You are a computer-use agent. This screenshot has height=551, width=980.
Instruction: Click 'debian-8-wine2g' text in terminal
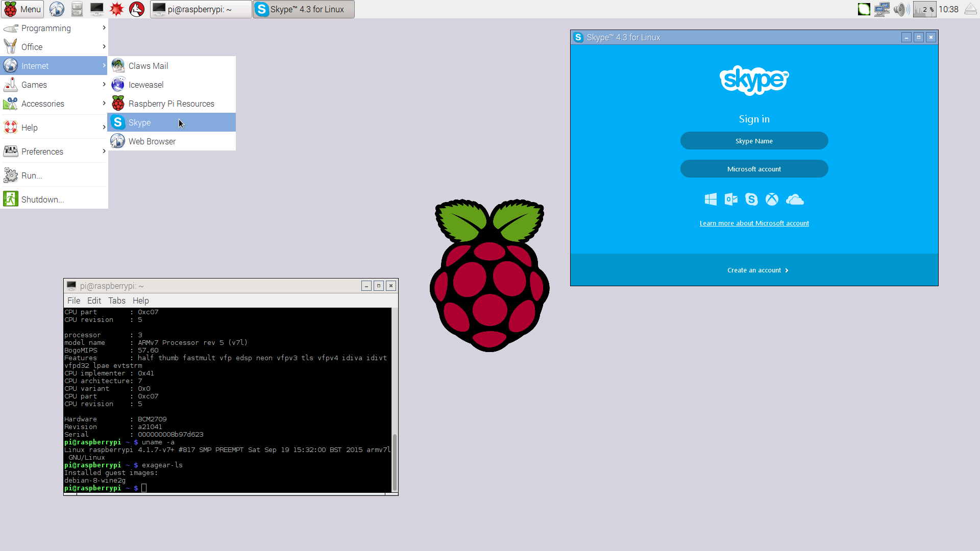[95, 481]
